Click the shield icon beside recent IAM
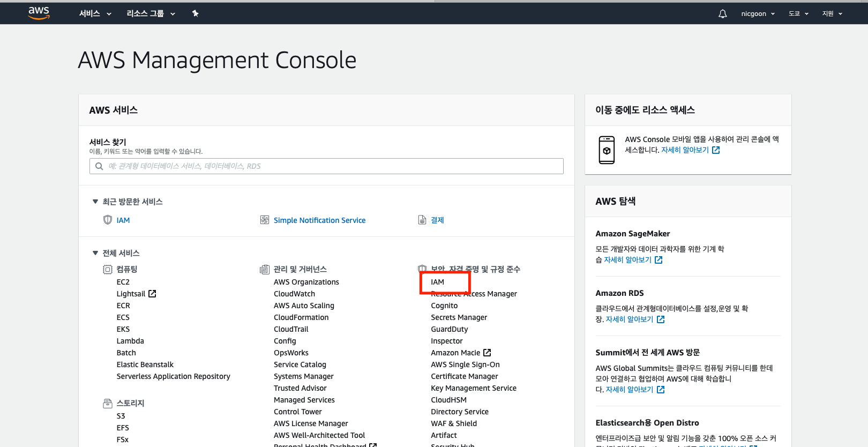Image resolution: width=868 pixels, height=447 pixels. tap(108, 220)
